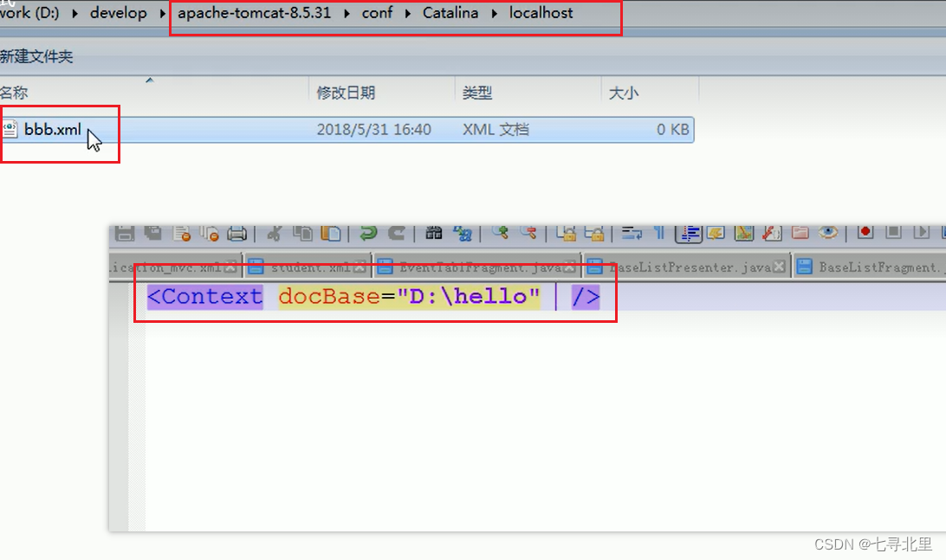This screenshot has height=560, width=946.
Task: Click the green Undo arrow
Action: coord(368,233)
